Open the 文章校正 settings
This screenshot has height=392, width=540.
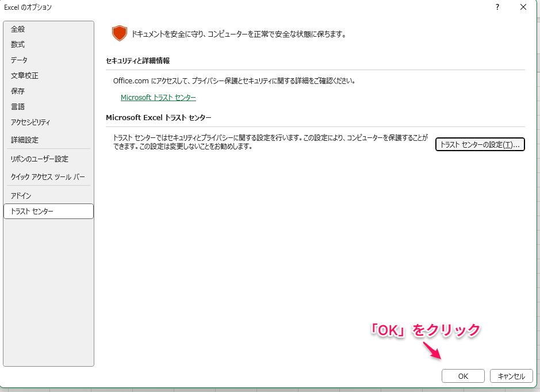(x=25, y=76)
